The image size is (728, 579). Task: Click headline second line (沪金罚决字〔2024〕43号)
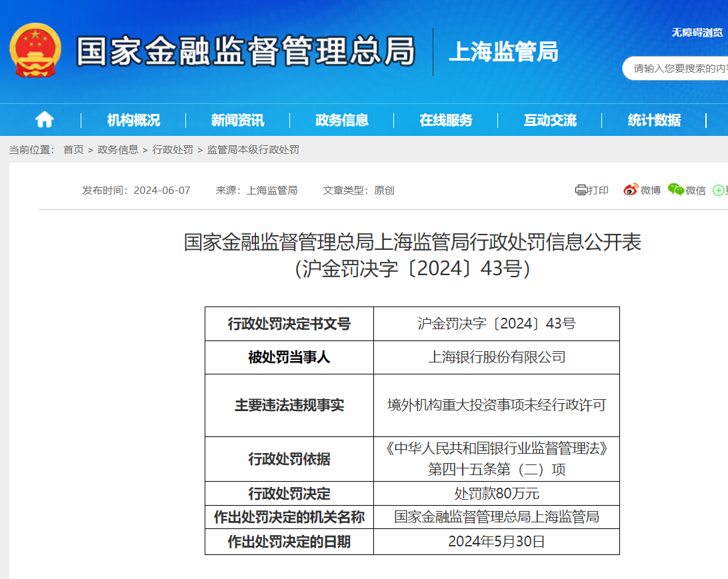[x=412, y=268]
